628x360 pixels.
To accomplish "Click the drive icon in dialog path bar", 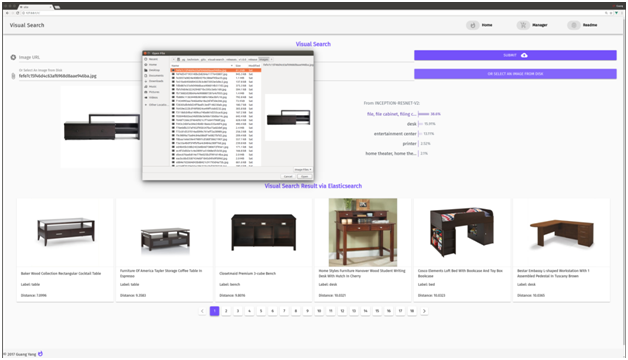I will (179, 59).
